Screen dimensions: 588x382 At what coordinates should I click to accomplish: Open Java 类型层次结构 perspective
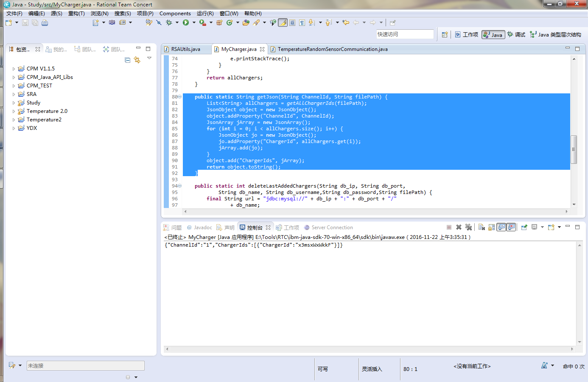click(x=555, y=35)
